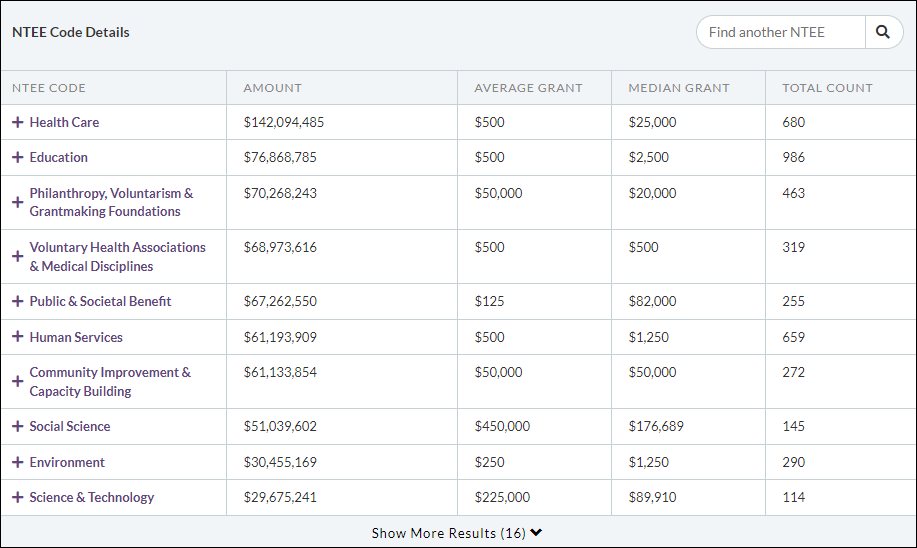Click plus icon beside Human Services
917x548 pixels.
(17, 337)
